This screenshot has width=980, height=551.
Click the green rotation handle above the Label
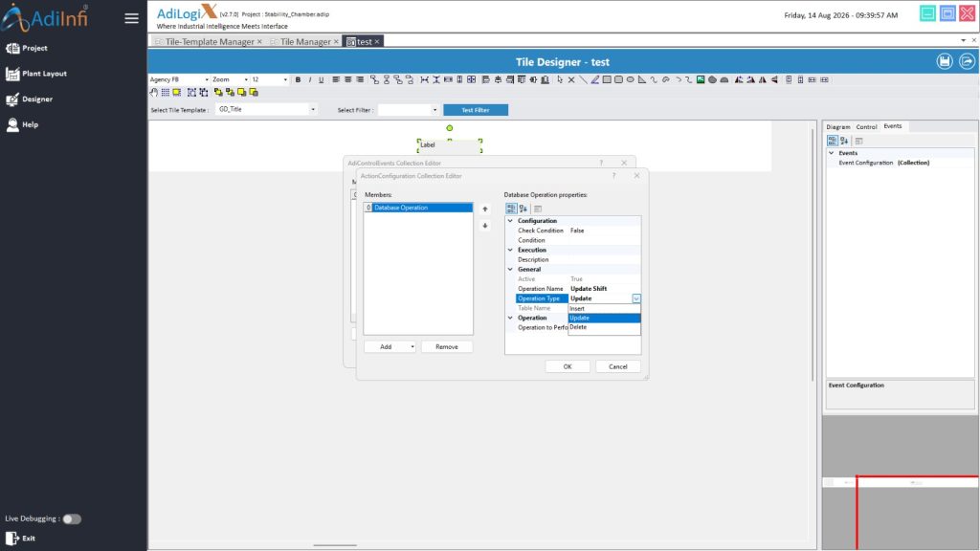(450, 128)
